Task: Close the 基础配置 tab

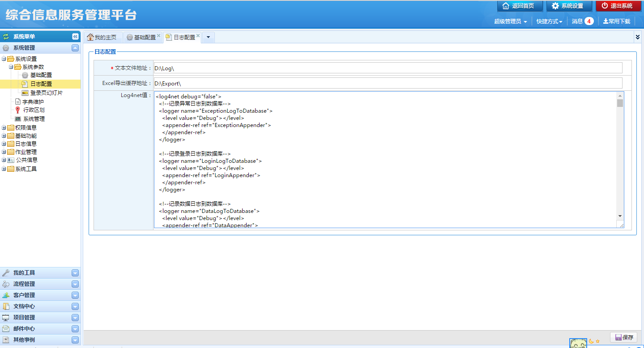Action: 158,35
